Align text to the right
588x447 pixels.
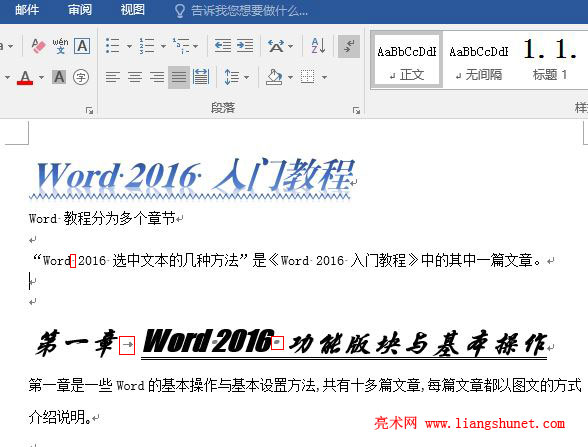(x=157, y=77)
